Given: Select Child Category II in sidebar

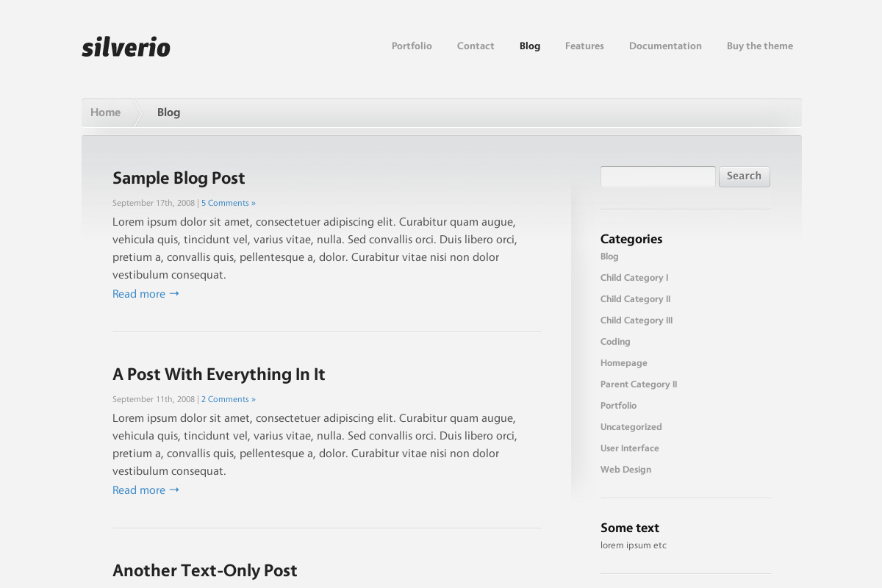Looking at the screenshot, I should (x=635, y=299).
